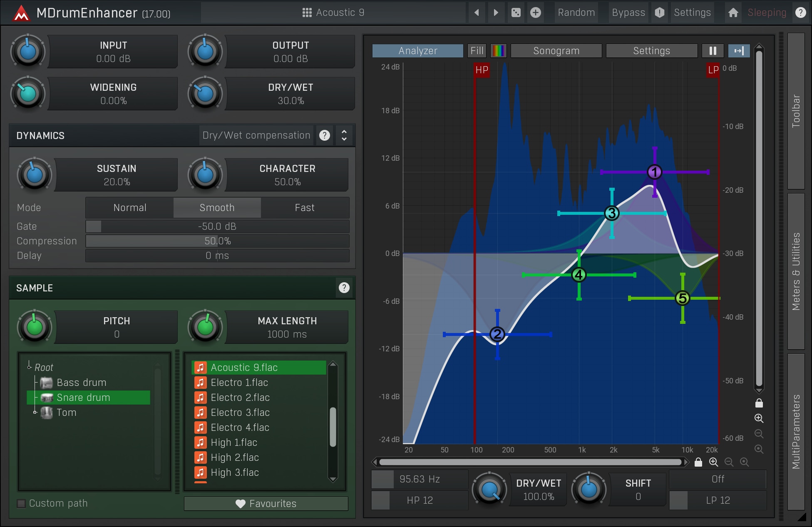Image resolution: width=812 pixels, height=527 pixels.
Task: Toggle the horizontal zoom lock icon
Action: pos(698,462)
